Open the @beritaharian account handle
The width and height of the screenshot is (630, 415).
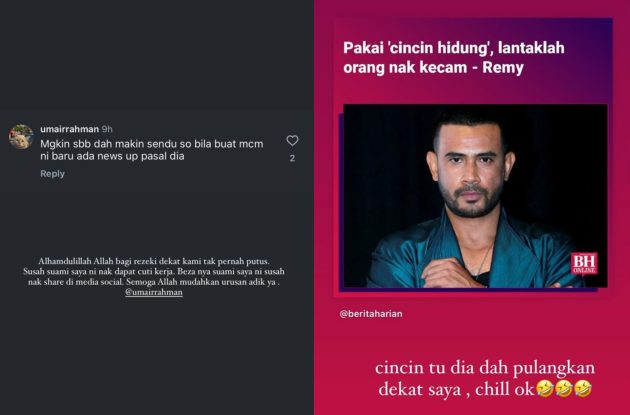pos(370,314)
